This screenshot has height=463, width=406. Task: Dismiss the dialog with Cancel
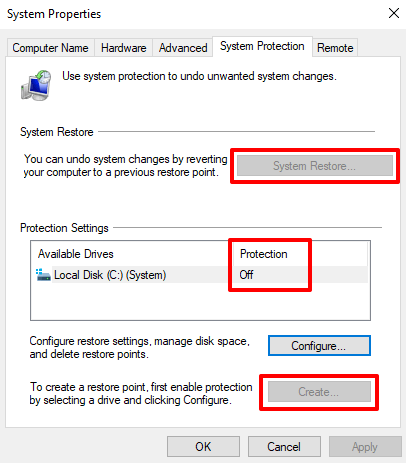[284, 447]
